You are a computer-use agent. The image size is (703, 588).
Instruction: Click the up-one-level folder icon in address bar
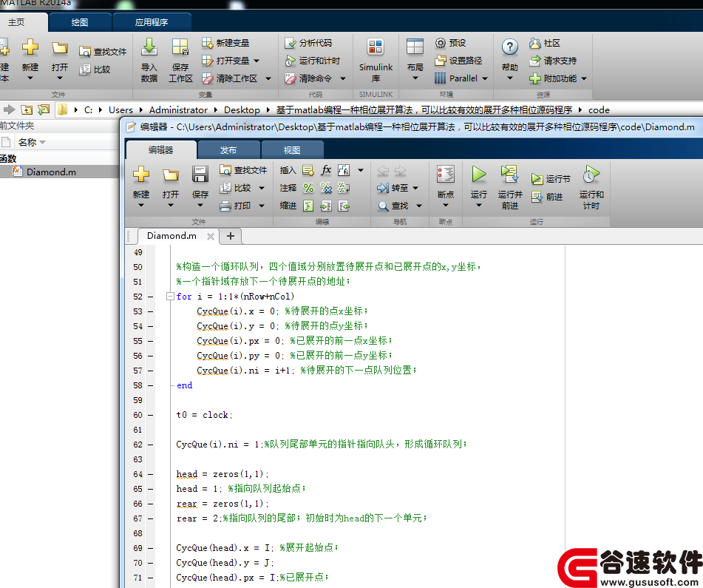click(x=27, y=110)
